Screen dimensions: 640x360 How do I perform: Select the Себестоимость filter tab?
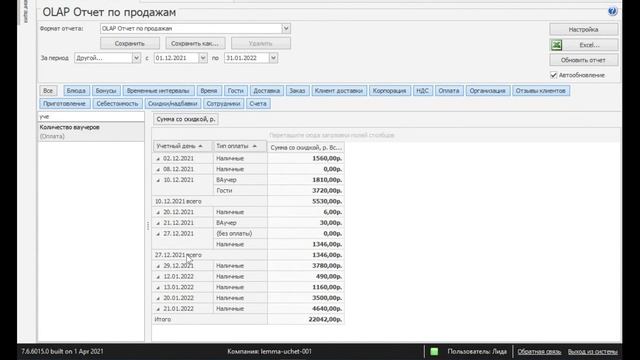point(118,104)
